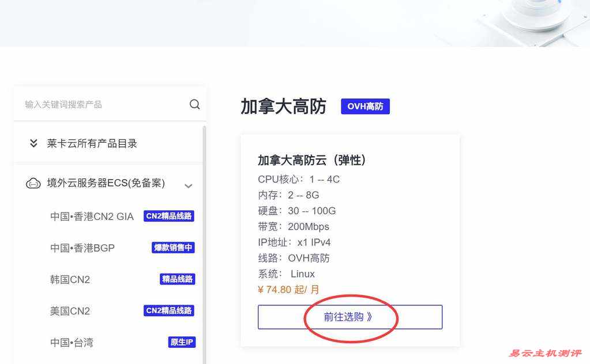Click the 带宽: 200Mbps line
The image size is (590, 364).
294,226
